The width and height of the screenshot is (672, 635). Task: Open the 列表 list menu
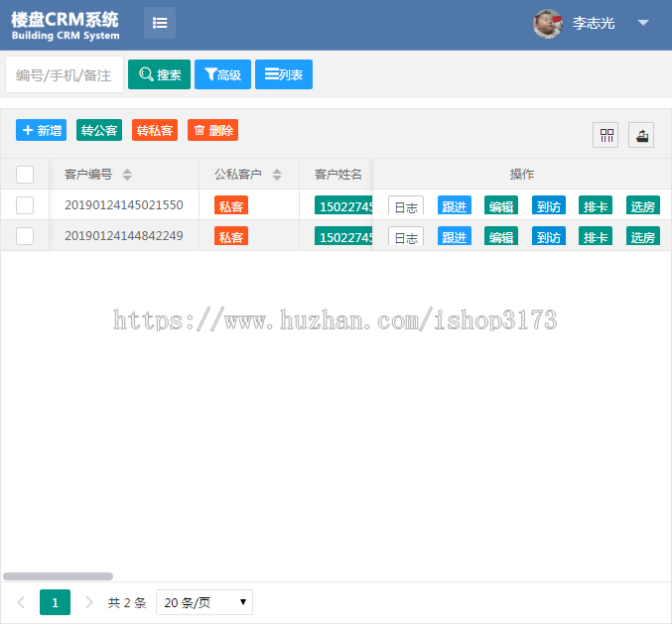(x=284, y=74)
